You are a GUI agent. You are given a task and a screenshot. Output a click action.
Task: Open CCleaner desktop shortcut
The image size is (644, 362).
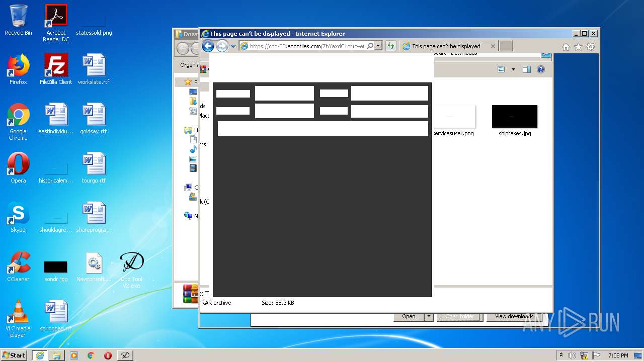[x=18, y=266]
